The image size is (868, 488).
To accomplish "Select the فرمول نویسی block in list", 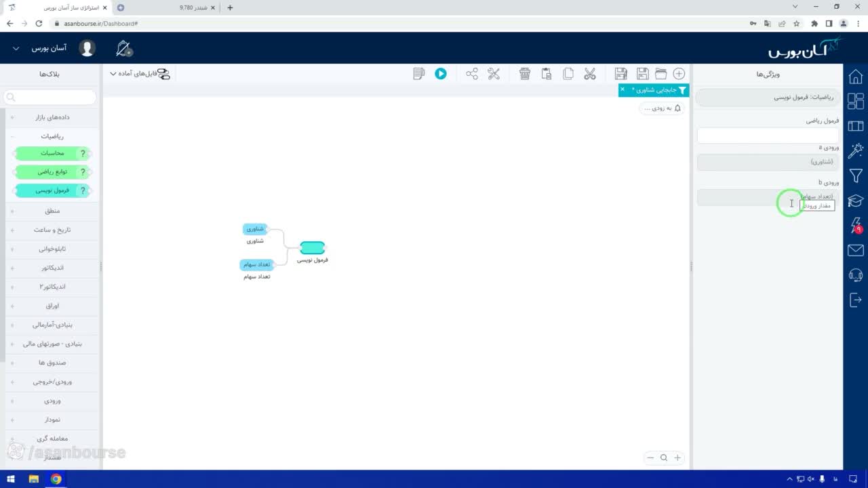I will (53, 190).
